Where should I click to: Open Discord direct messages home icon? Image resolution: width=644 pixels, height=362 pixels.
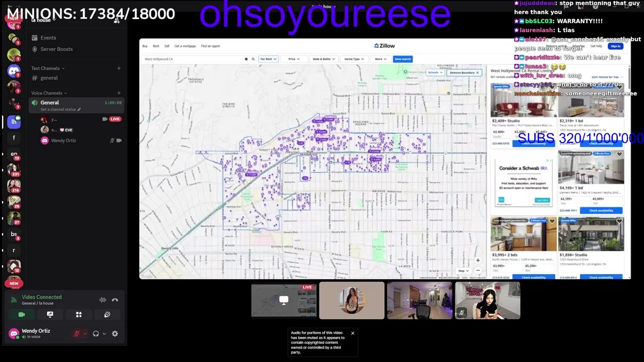coord(14,71)
